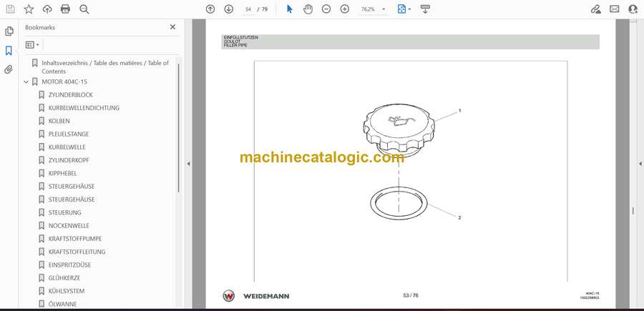This screenshot has width=644, height=311.
Task: Close the Bookmarks panel
Action: [172, 27]
